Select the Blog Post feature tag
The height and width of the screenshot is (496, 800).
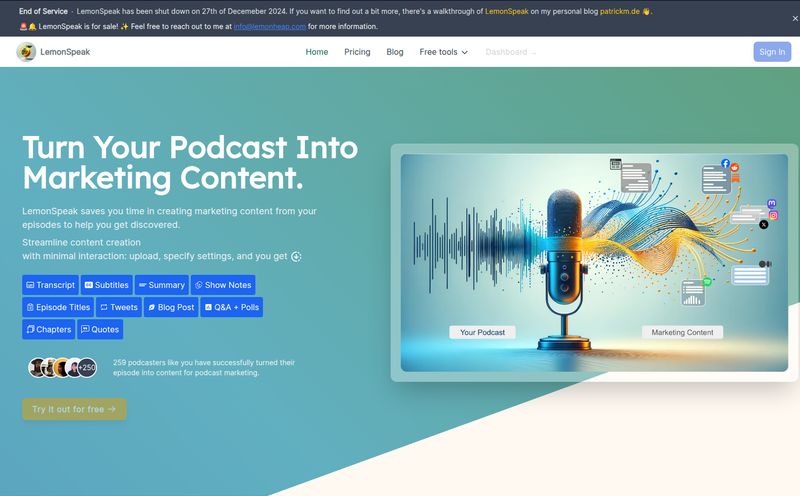(x=171, y=307)
